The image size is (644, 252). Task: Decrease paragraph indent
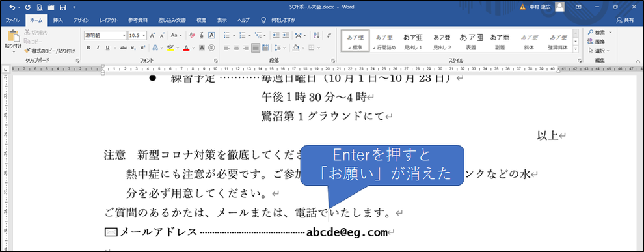(275, 35)
